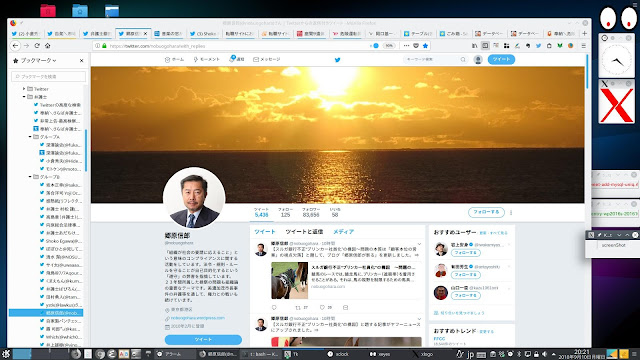This screenshot has height=360, width=640.
Task: View the フォロワー count
Action: pos(311,212)
